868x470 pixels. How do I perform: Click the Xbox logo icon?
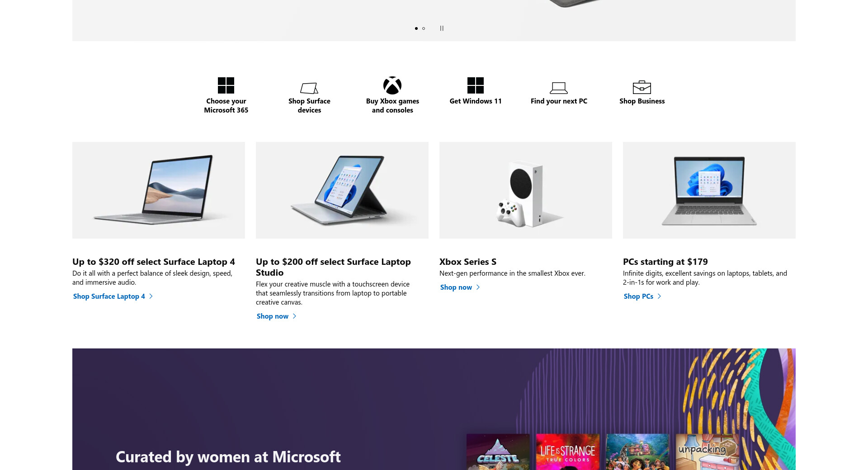tap(392, 85)
